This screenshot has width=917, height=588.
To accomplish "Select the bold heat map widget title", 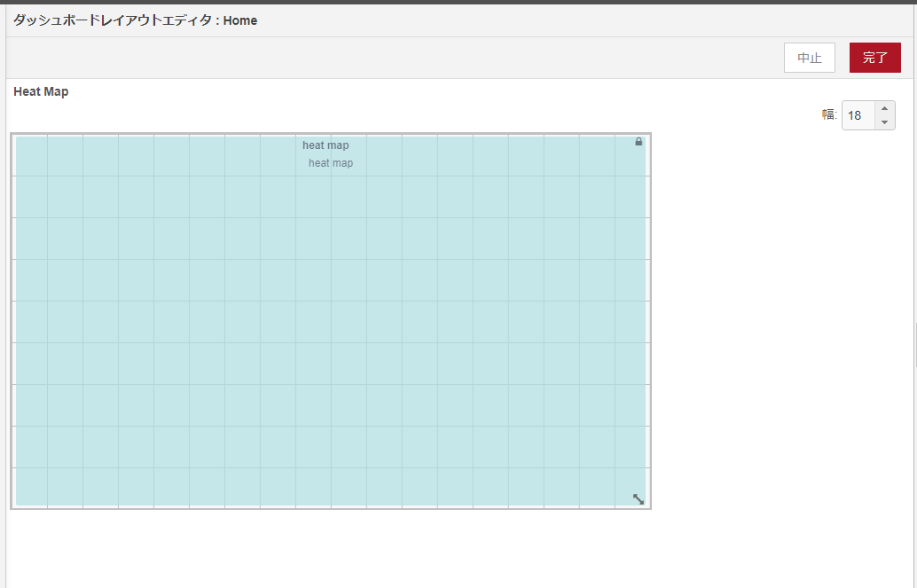I will point(325,145).
